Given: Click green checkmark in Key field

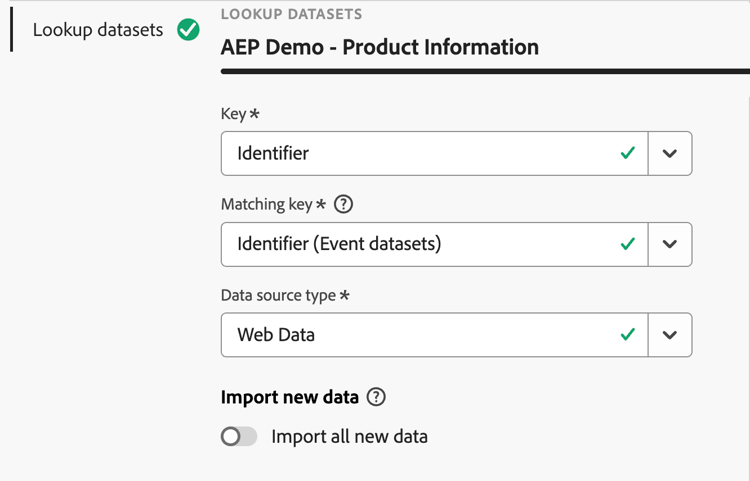Looking at the screenshot, I should [628, 154].
